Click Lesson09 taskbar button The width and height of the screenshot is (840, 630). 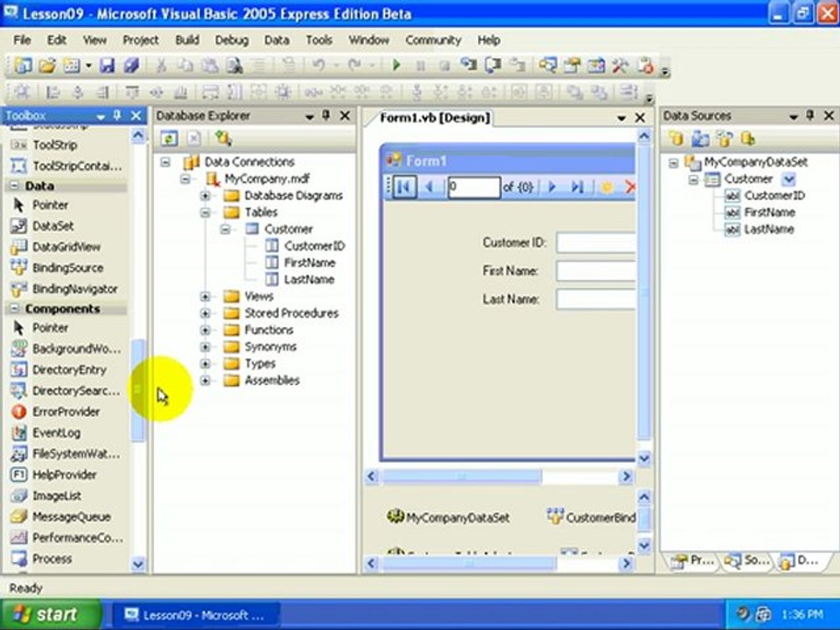coord(195,614)
